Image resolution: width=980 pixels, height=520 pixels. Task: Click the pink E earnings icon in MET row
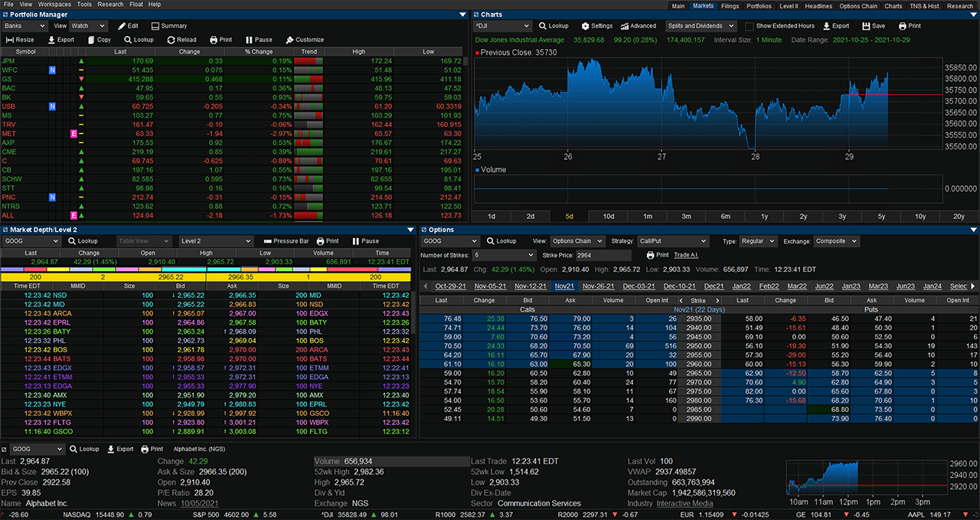tap(74, 134)
